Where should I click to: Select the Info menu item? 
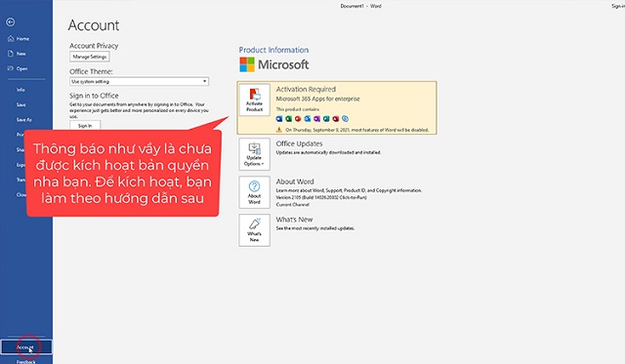[x=21, y=90]
